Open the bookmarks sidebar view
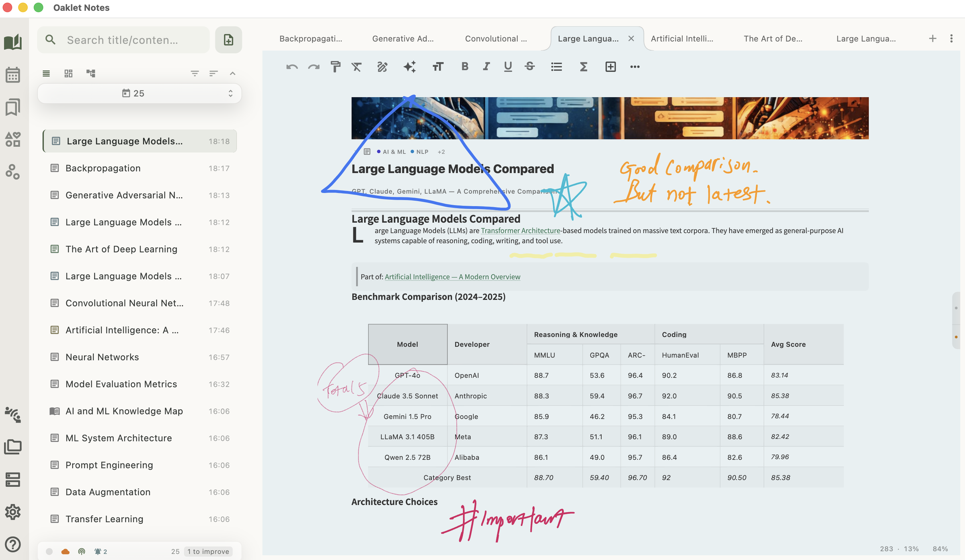 [x=13, y=107]
